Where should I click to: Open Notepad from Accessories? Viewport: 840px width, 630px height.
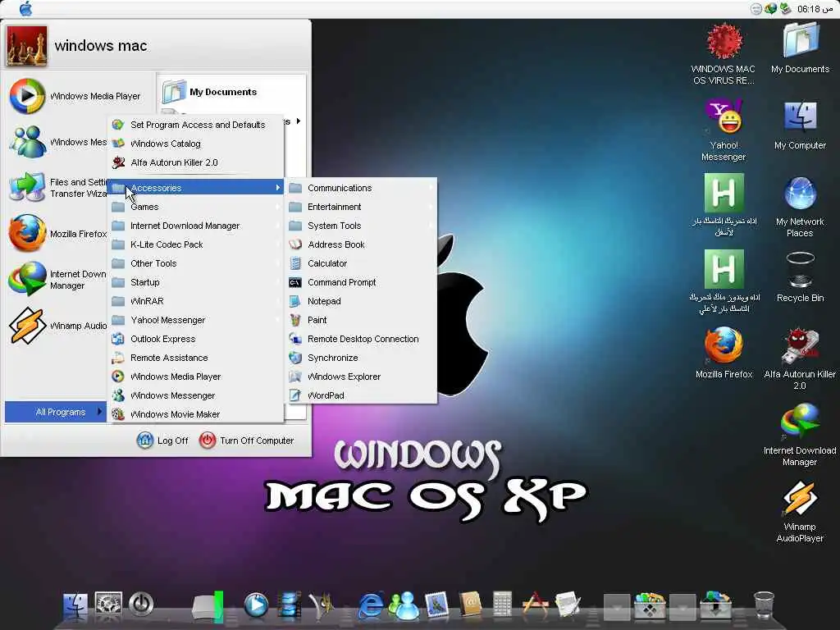(362, 301)
